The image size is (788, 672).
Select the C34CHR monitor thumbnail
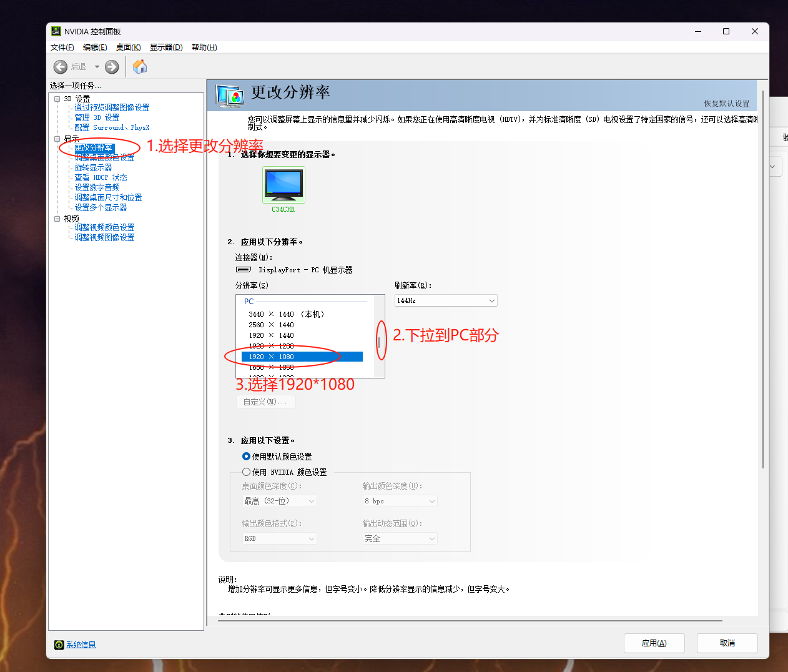coord(283,185)
